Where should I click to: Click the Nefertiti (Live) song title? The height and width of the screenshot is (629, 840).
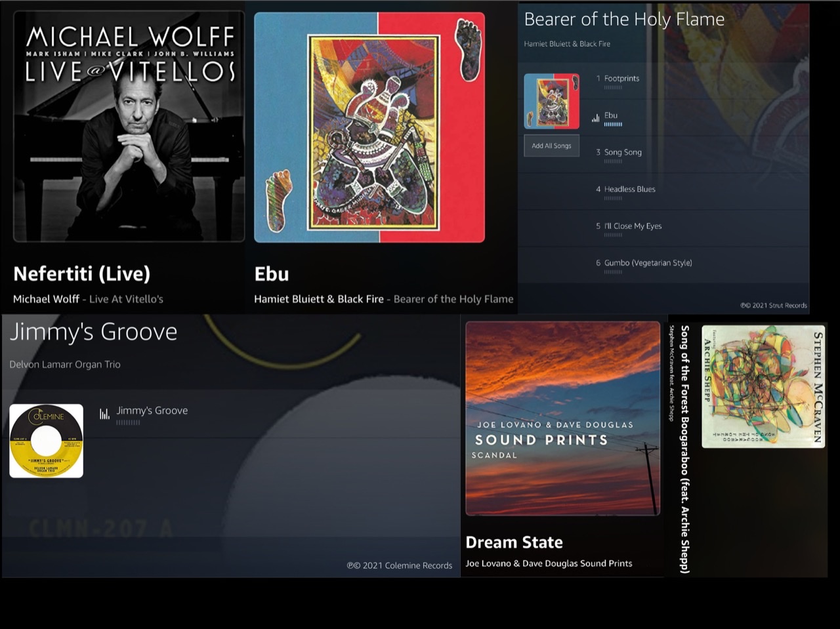81,274
